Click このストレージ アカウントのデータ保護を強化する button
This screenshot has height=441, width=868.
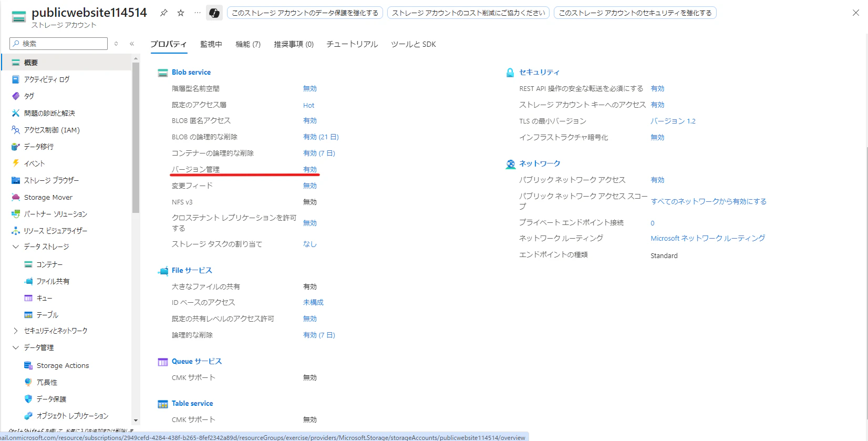coord(305,13)
